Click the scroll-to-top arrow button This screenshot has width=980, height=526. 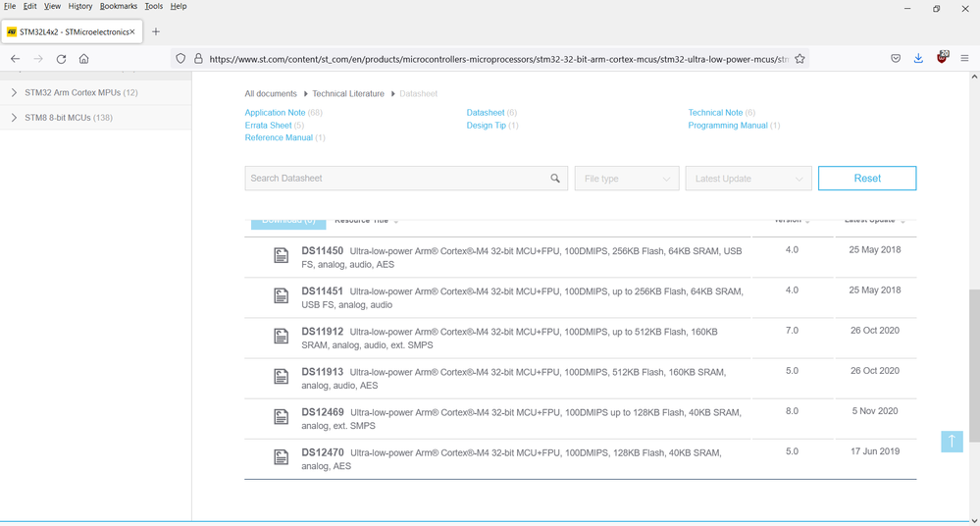tap(952, 442)
